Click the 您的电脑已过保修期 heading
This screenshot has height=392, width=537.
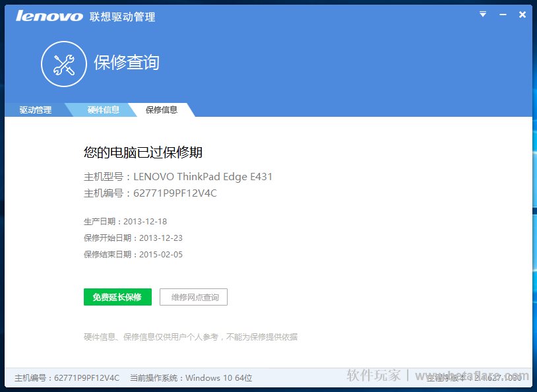pos(143,153)
